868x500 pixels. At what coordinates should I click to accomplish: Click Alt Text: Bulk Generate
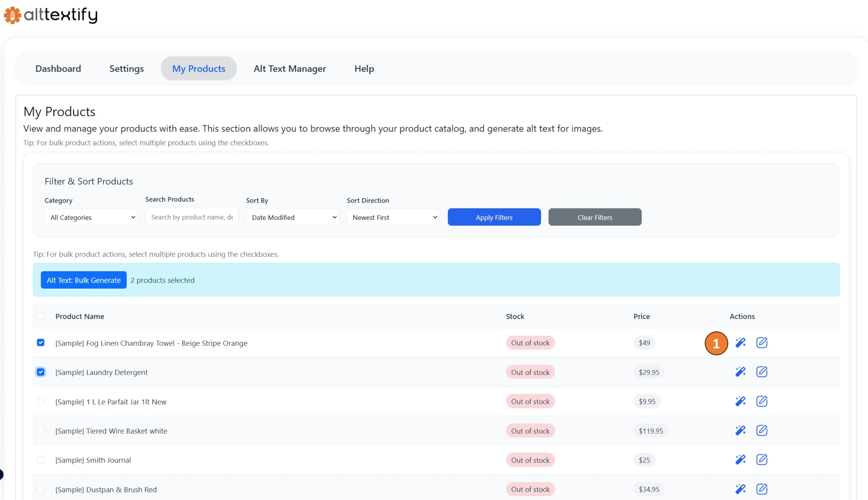click(x=83, y=280)
